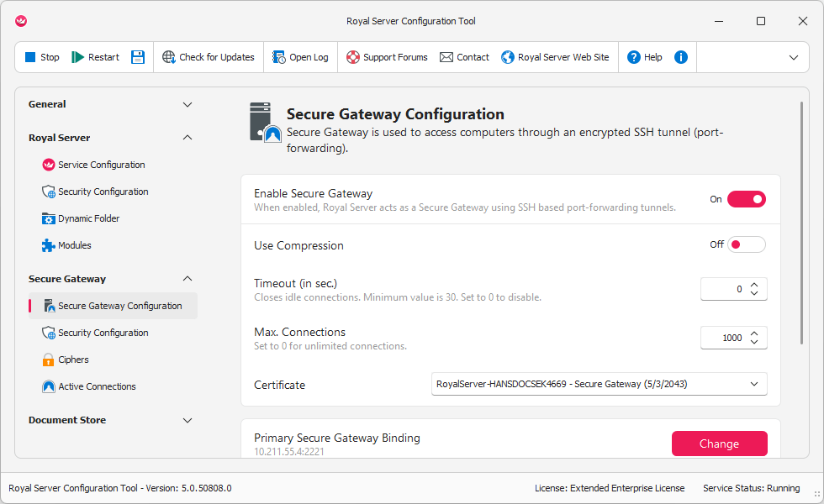This screenshot has height=504, width=824.
Task: Collapse the Secure Gateway section
Action: pyautogui.click(x=187, y=279)
